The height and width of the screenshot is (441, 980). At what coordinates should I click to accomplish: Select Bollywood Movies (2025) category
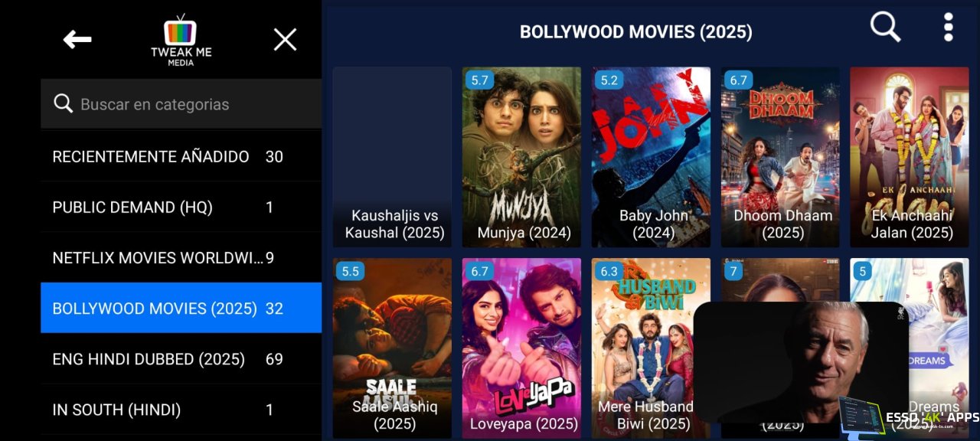181,308
